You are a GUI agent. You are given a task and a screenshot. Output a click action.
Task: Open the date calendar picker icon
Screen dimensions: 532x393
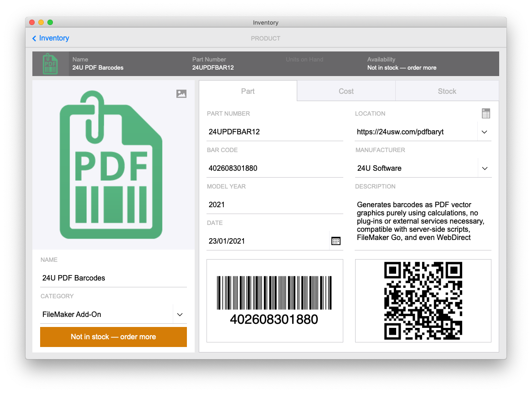pyautogui.click(x=336, y=241)
